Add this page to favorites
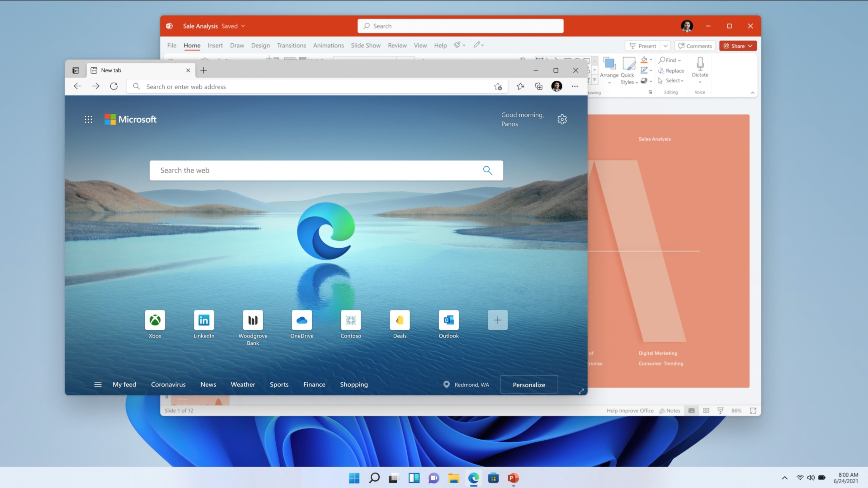Image resolution: width=868 pixels, height=488 pixels. point(498,87)
